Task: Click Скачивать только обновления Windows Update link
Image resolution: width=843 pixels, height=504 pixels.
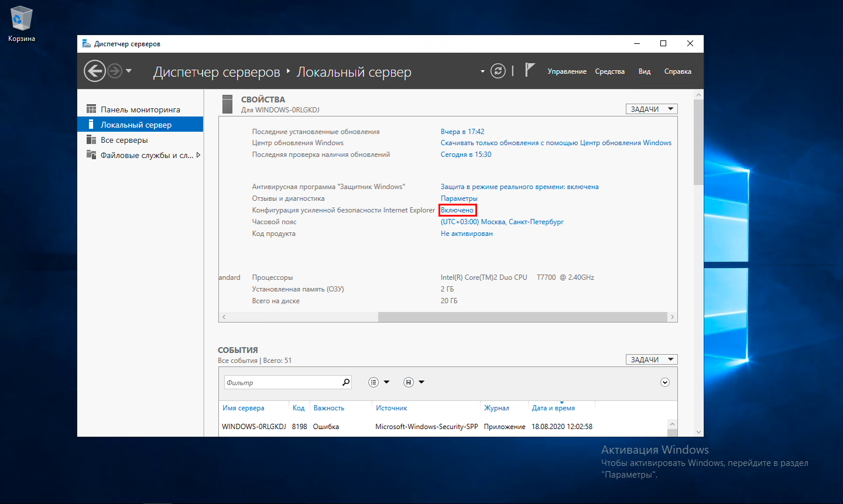Action: tap(556, 143)
